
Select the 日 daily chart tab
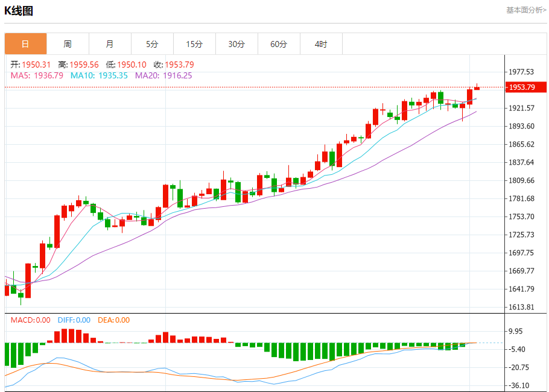click(x=25, y=44)
